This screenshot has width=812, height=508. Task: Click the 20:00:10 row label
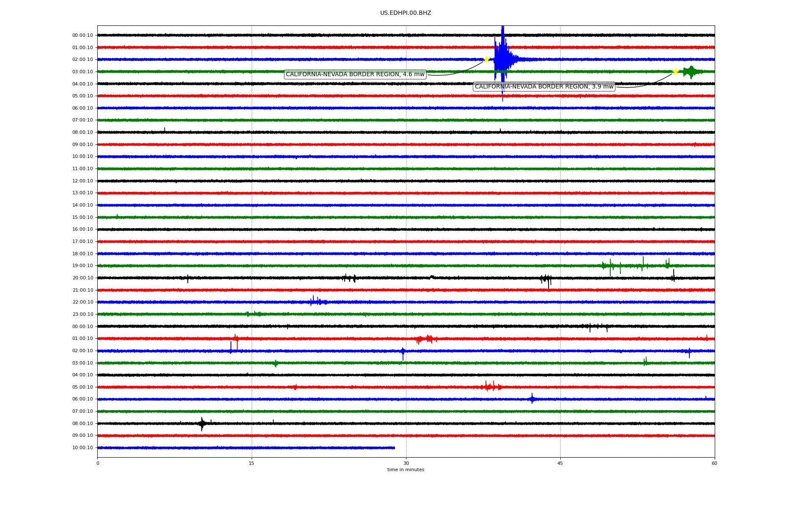[82, 278]
